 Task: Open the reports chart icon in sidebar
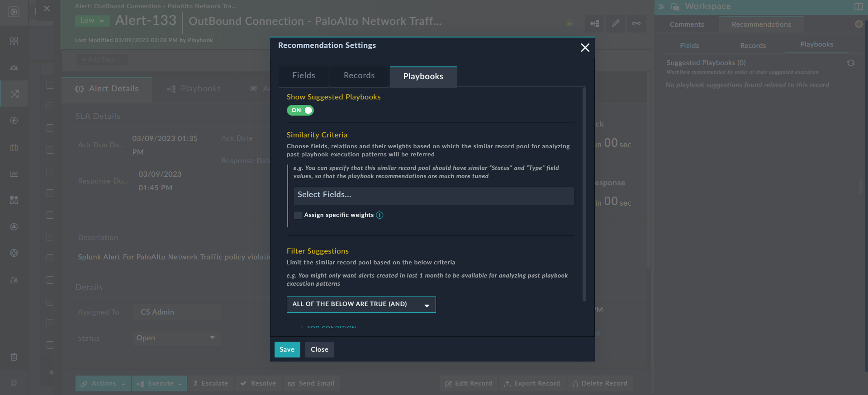(14, 174)
